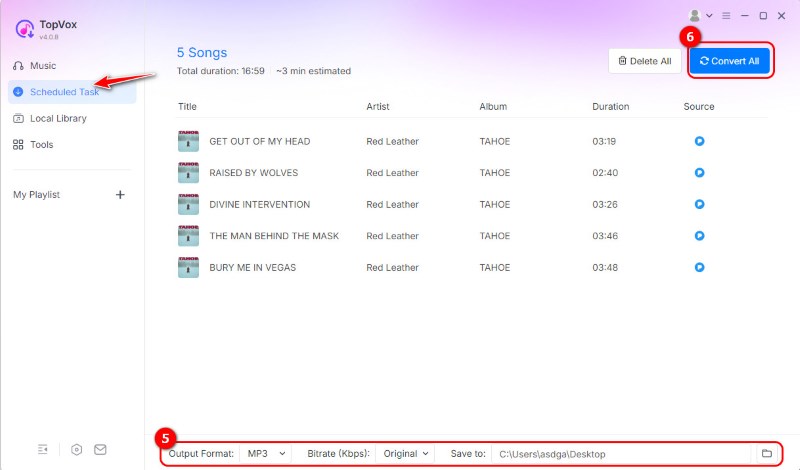
Task: Click album art of GET OUT OF MY HEAD
Action: coord(188,141)
